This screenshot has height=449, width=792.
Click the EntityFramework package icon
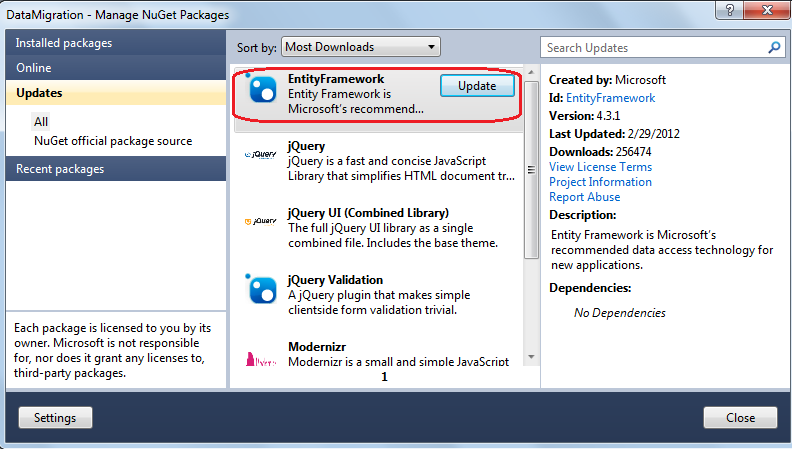pos(261,89)
